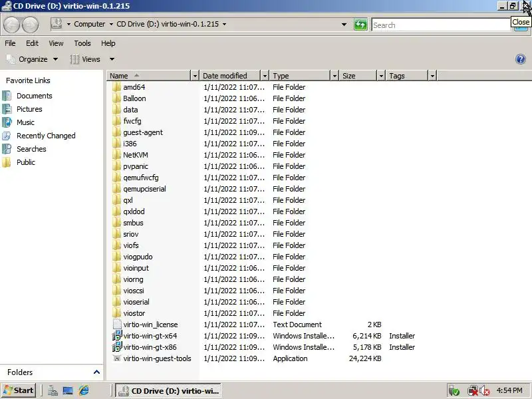Click the Safely Remove Hardware tray icon
The image size is (532, 399).
point(454,391)
